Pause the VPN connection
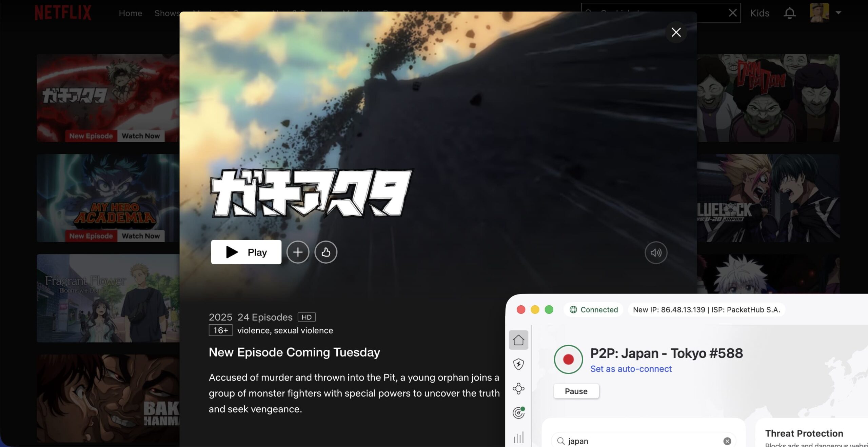Image resolution: width=868 pixels, height=447 pixels. point(576,391)
